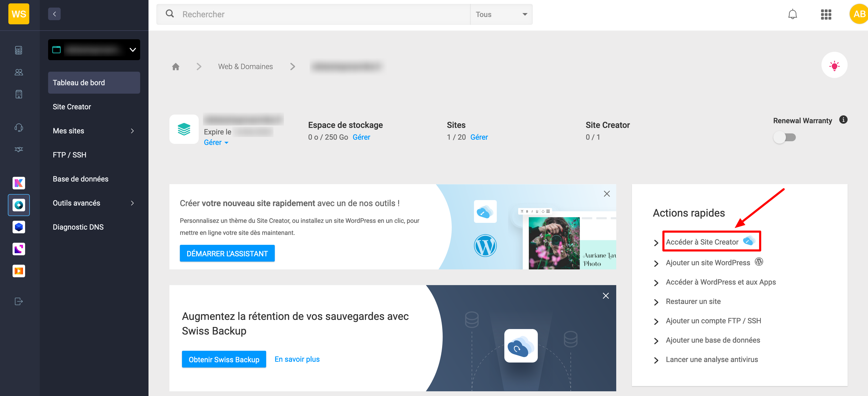Click Web & Domaines breadcrumb

pos(245,67)
